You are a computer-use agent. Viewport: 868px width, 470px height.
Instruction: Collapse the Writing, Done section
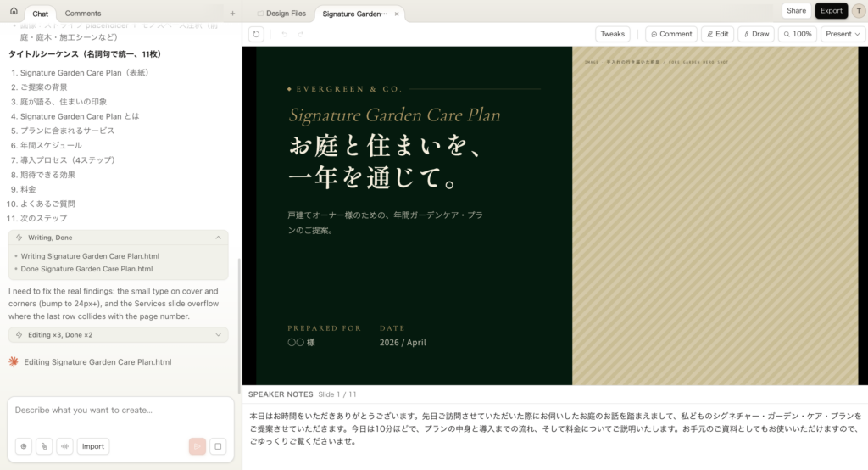[x=218, y=238]
